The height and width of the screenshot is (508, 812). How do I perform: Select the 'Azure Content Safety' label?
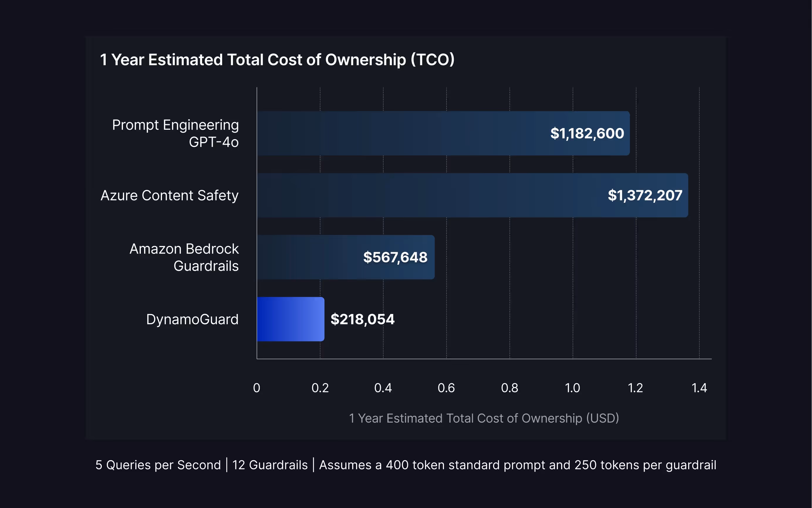pos(170,195)
